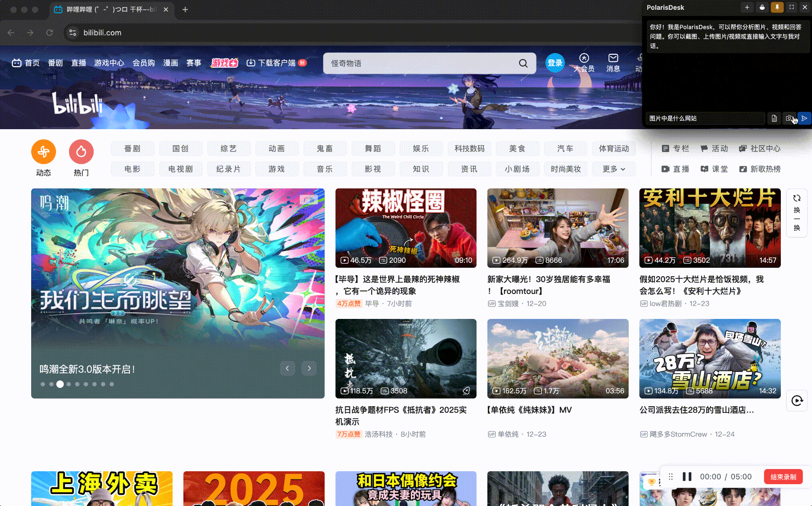Screen dimensions: 812x506
Task: Open the 辣椒怪圈 video thumbnail
Action: click(x=406, y=228)
